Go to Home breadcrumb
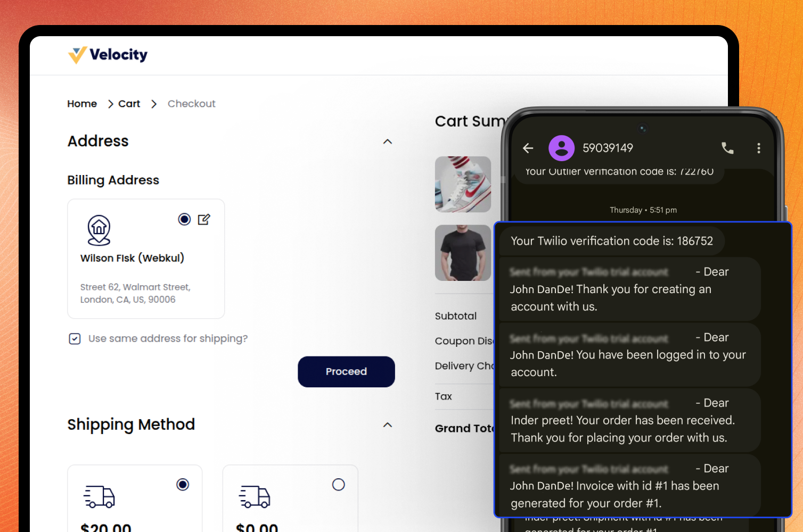Viewport: 803px width, 532px height. point(82,104)
